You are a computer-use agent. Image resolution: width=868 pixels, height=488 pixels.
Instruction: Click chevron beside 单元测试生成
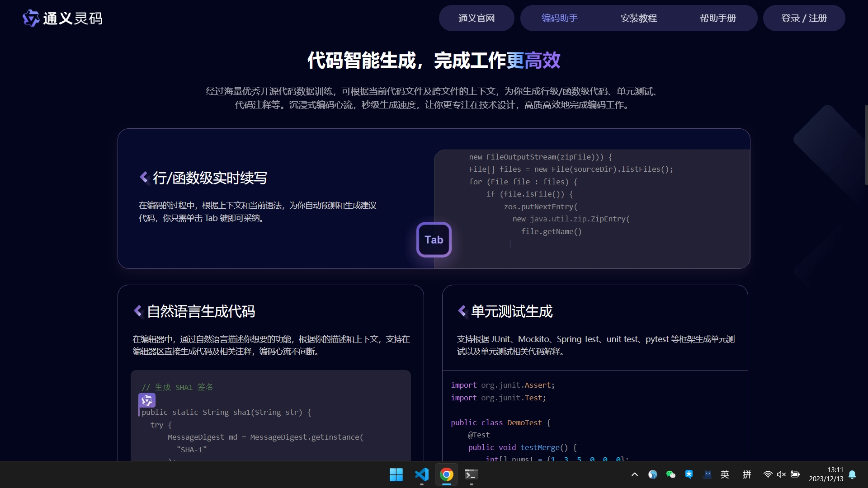pos(462,311)
